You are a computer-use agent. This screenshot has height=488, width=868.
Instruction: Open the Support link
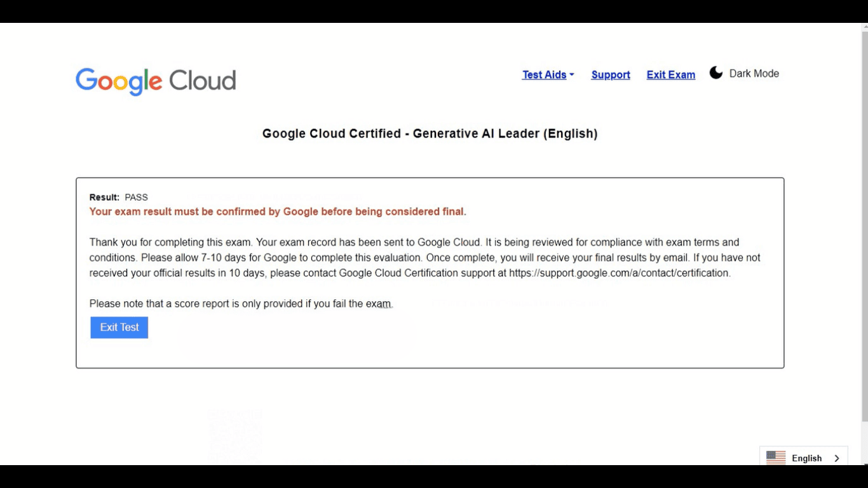tap(611, 75)
